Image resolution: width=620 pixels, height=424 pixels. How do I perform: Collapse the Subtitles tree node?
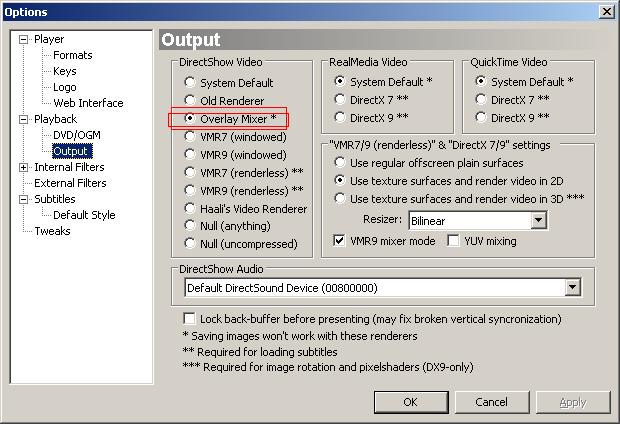coord(23,199)
